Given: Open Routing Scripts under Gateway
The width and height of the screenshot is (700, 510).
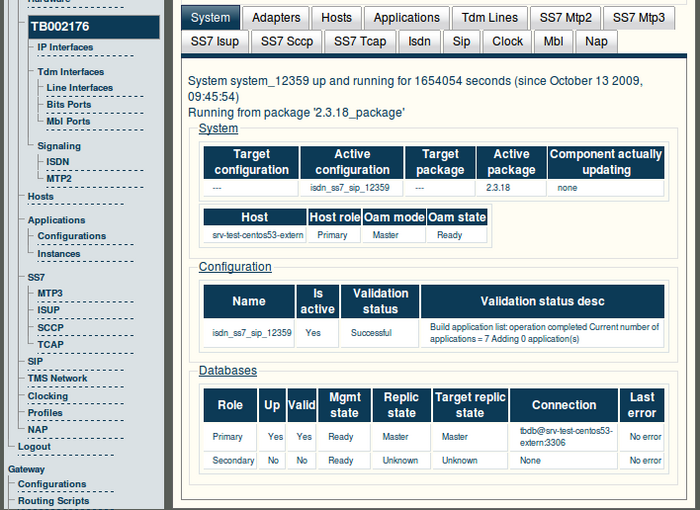Looking at the screenshot, I should point(53,500).
